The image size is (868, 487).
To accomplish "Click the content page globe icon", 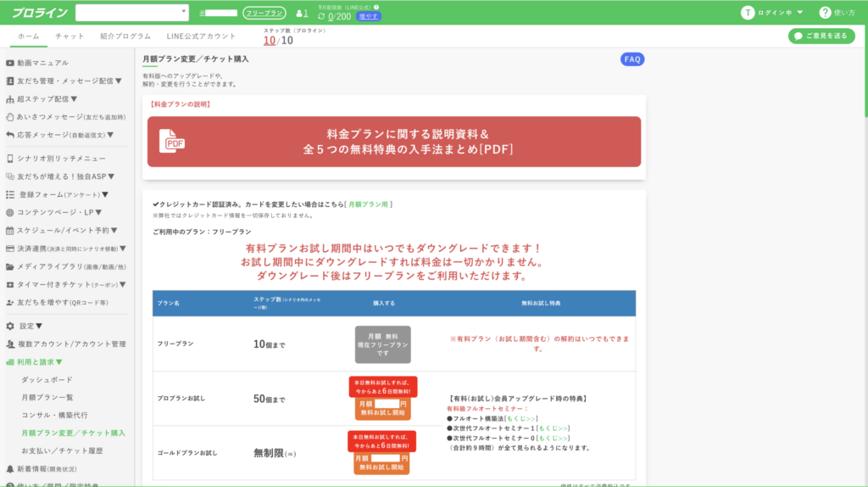I will coord(10,213).
